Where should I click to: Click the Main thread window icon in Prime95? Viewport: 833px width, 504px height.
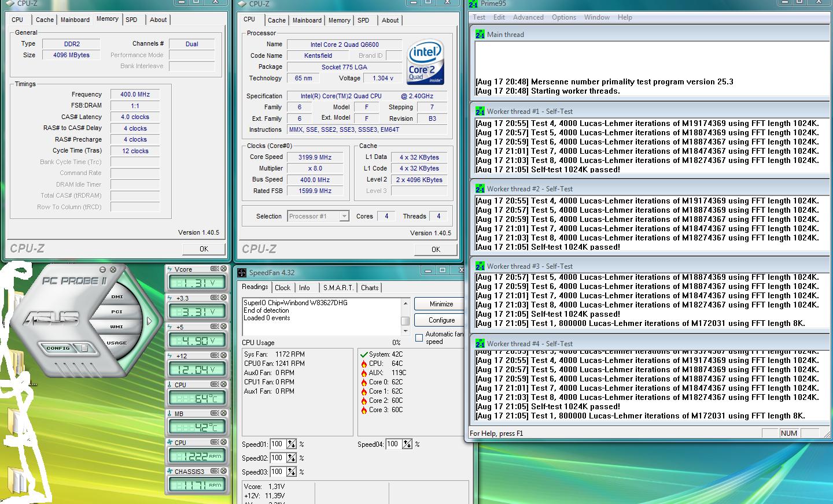[480, 34]
